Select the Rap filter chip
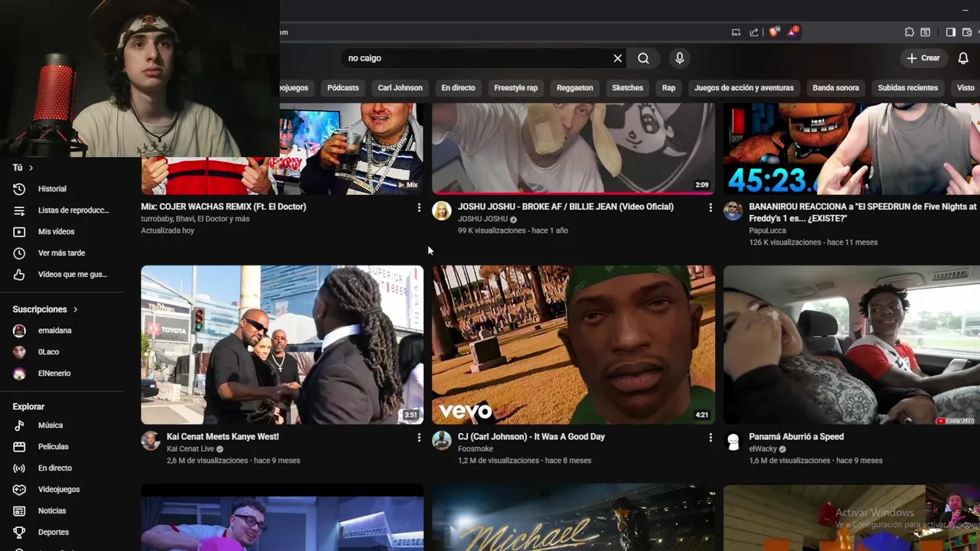 [669, 88]
